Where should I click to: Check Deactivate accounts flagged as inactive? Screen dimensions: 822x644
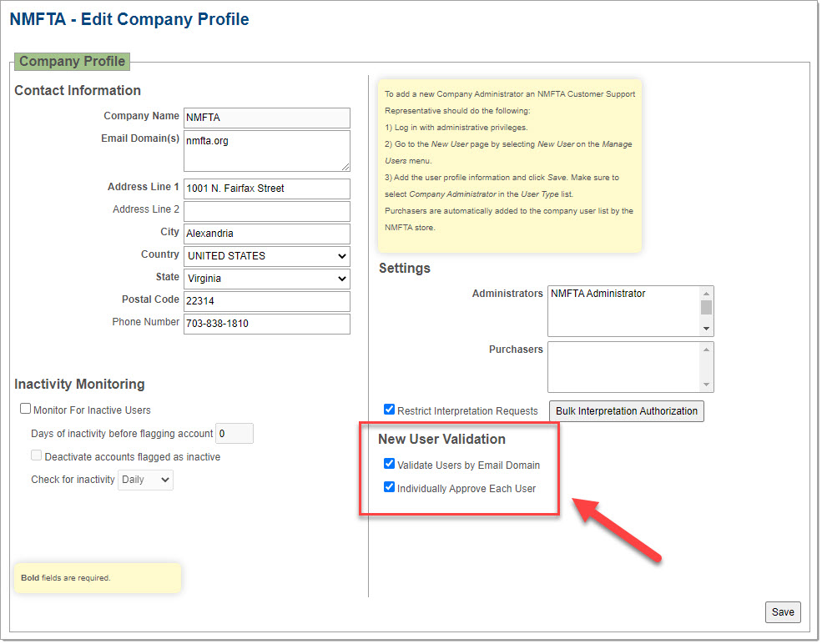[36, 455]
